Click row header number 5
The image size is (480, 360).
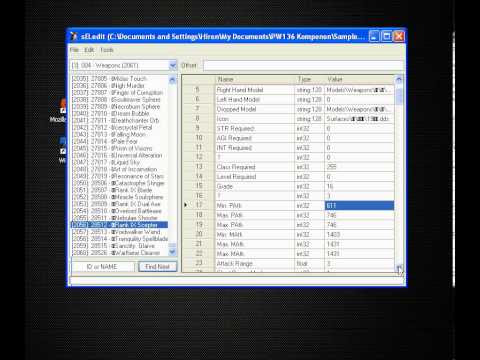(x=199, y=90)
